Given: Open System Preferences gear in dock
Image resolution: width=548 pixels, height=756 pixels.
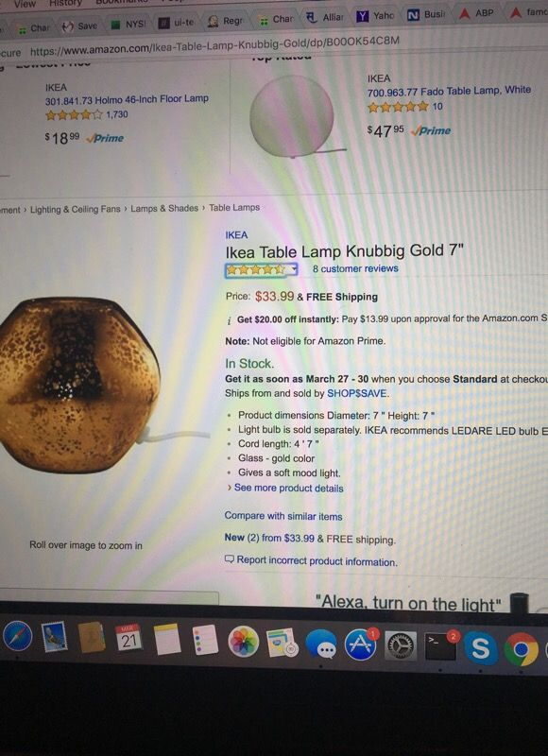Looking at the screenshot, I should click(400, 646).
